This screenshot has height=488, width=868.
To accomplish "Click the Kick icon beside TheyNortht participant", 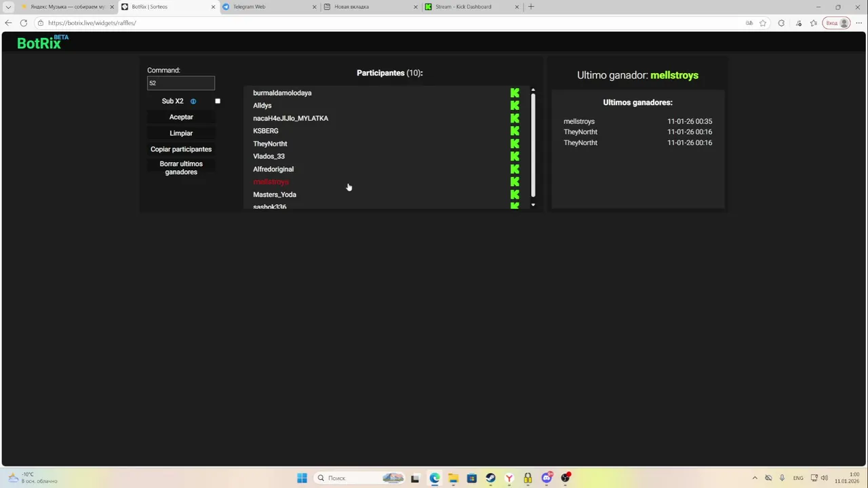I will point(515,144).
